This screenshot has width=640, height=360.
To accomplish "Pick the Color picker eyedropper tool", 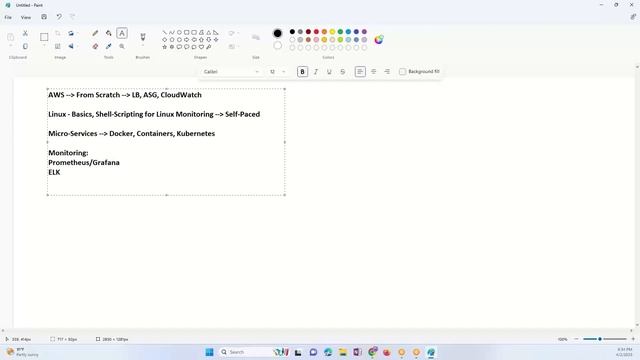I will (x=109, y=47).
